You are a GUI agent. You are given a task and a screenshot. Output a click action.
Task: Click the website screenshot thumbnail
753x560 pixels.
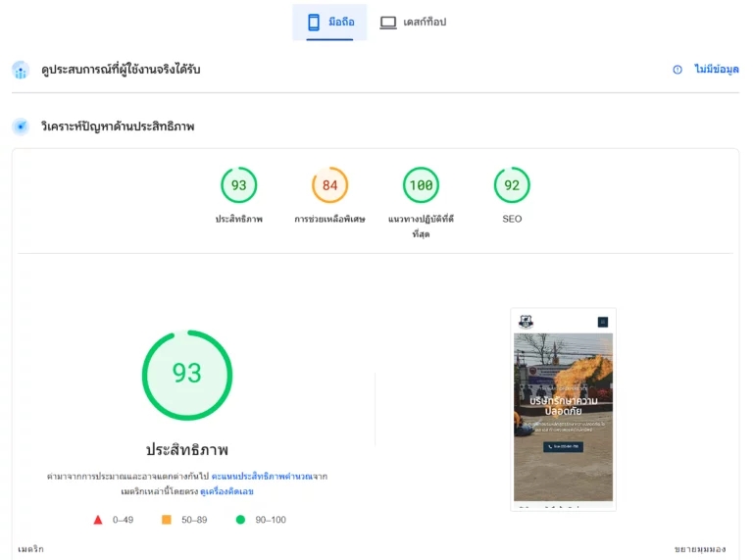tap(564, 410)
